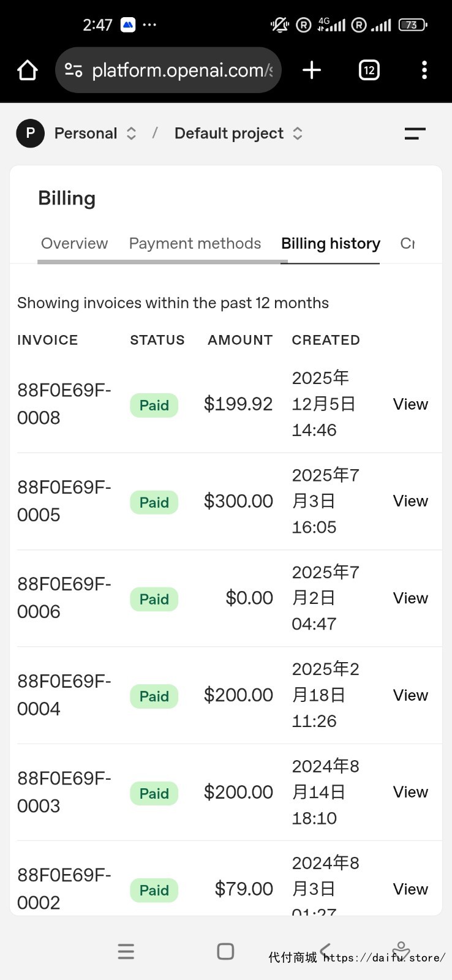Switch to the Payment methods tab
This screenshot has height=980, width=452.
[x=195, y=244]
